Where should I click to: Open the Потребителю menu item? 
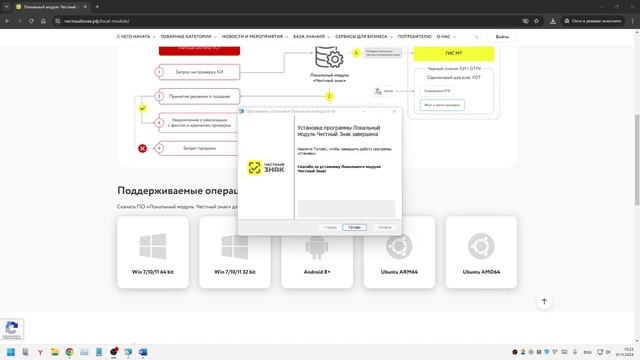[414, 37]
